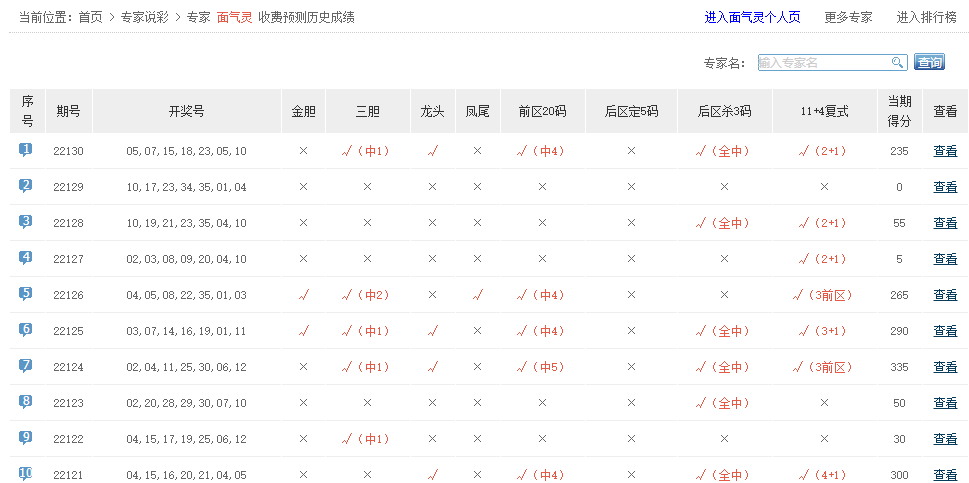Screen dimensions: 969x483
Task: Click the rank 7 number badge
Action: (x=26, y=366)
